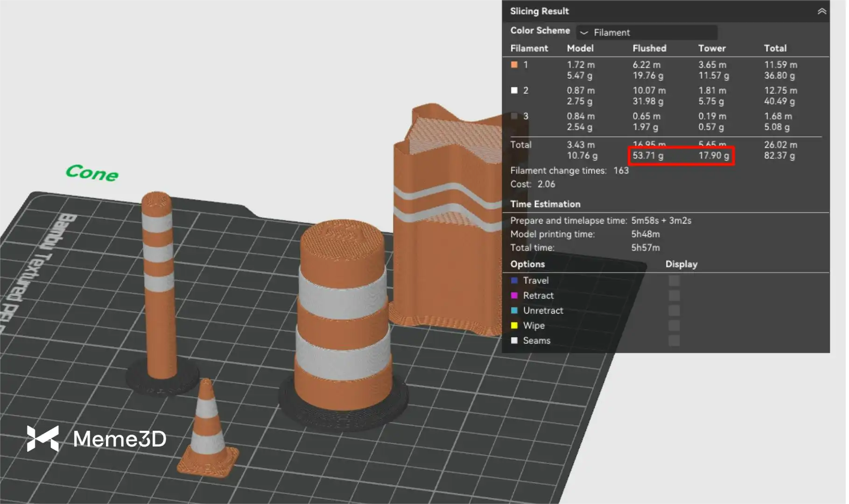Click the Meme3D logo icon
This screenshot has width=849, height=504.
click(42, 438)
